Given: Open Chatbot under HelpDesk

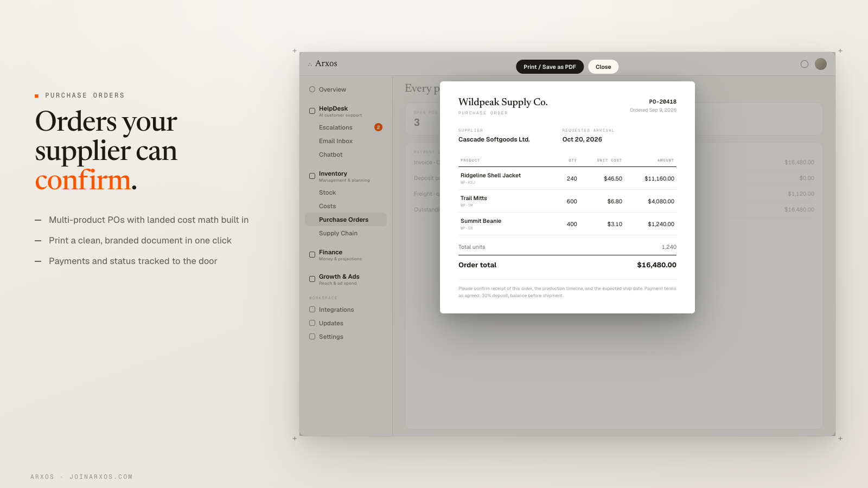Looking at the screenshot, I should click(330, 155).
